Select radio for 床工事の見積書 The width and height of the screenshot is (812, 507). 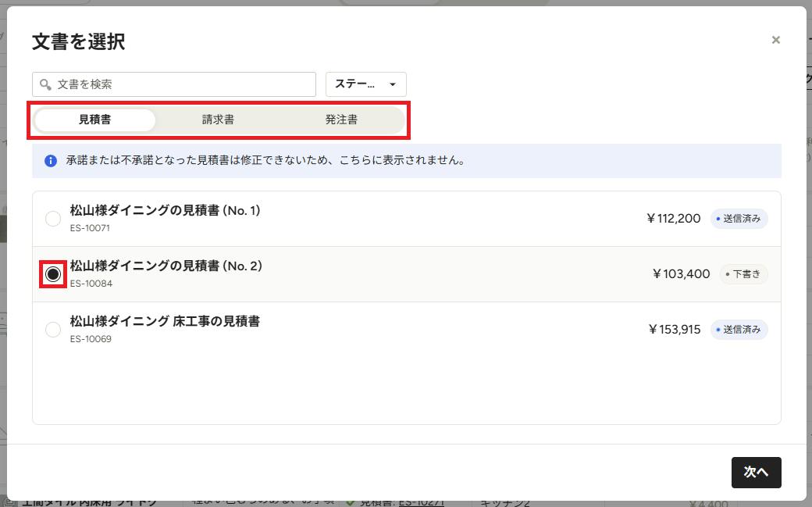53,330
